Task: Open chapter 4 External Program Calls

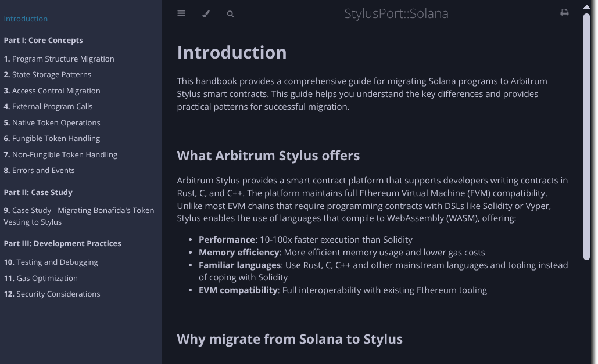Action: pos(48,107)
